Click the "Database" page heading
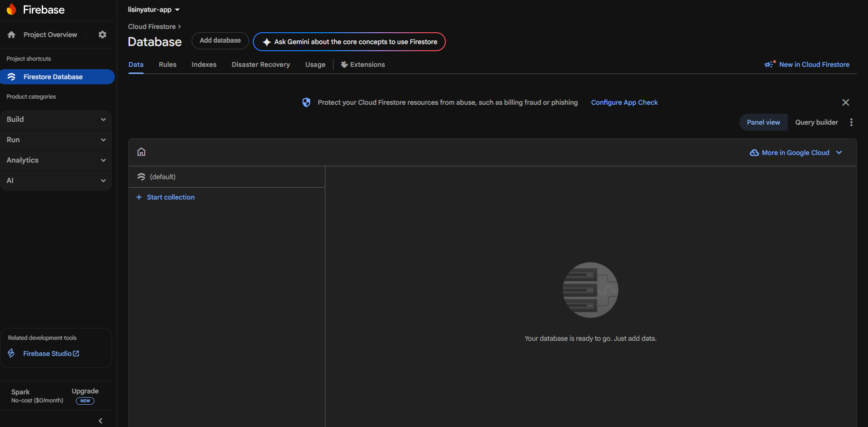 click(155, 42)
